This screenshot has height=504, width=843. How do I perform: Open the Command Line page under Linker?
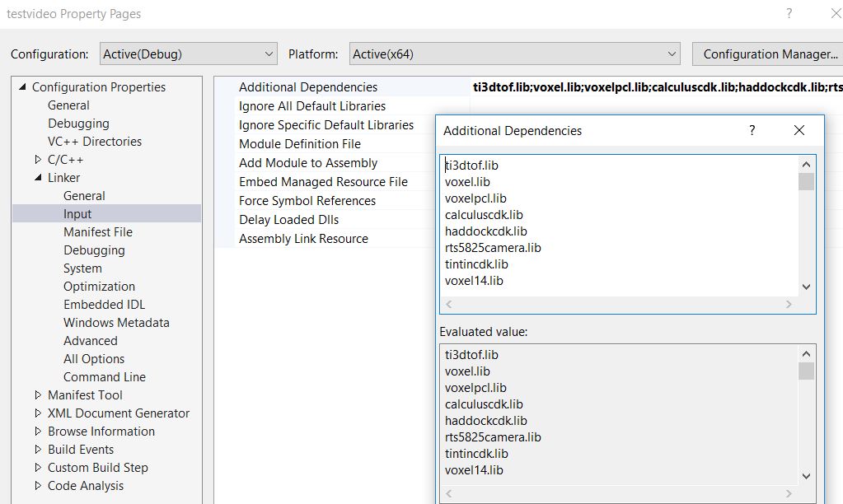104,376
